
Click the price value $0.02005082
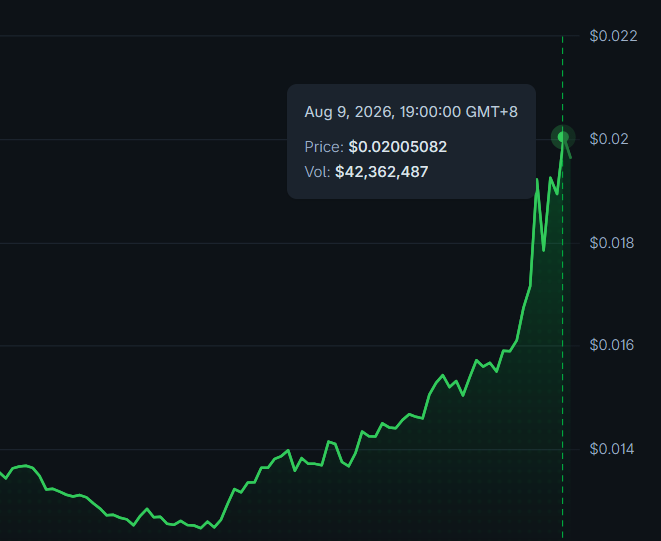click(x=398, y=147)
